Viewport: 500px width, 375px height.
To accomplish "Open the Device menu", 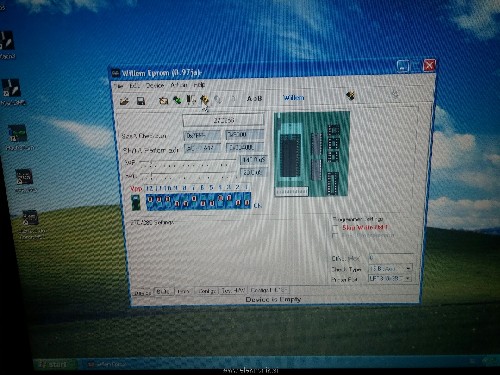I will tap(155, 86).
